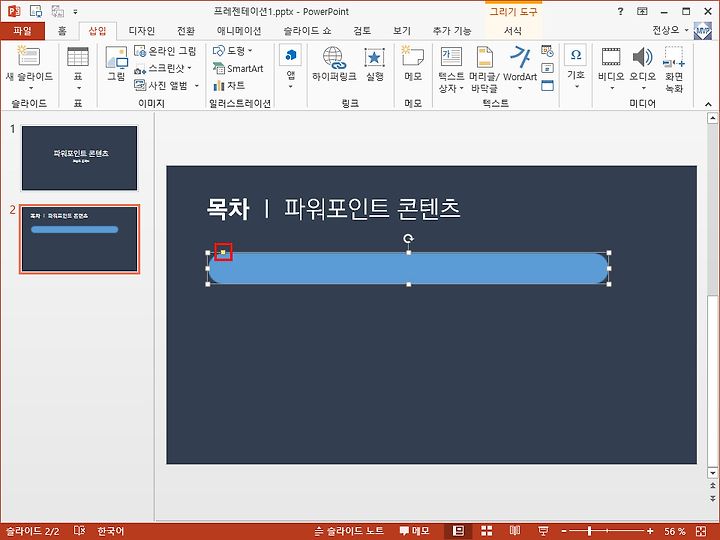Screen dimensions: 720x540
Task: Open Ribbon Display Options button
Action: tap(642, 12)
